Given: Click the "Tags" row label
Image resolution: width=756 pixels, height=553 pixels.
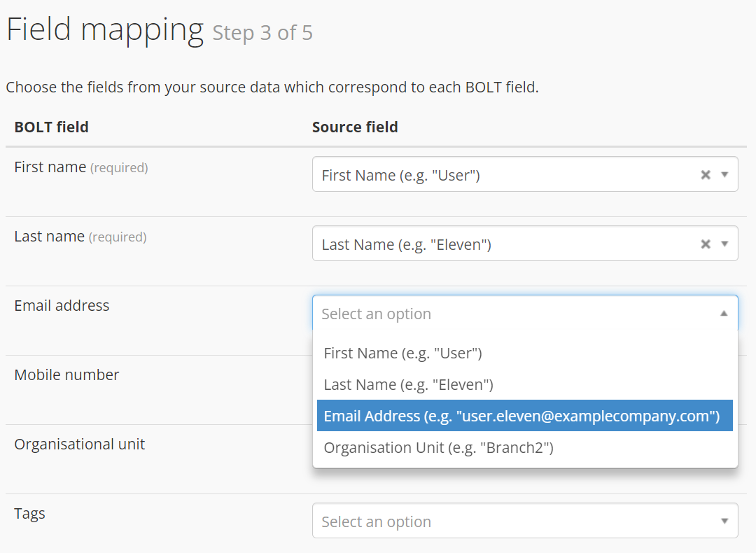Looking at the screenshot, I should (x=29, y=514).
